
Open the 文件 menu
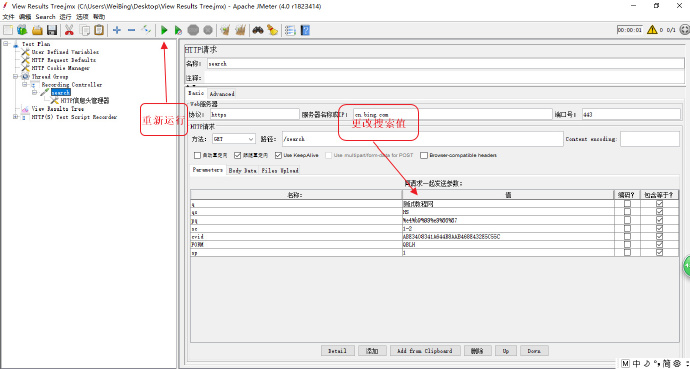click(9, 17)
